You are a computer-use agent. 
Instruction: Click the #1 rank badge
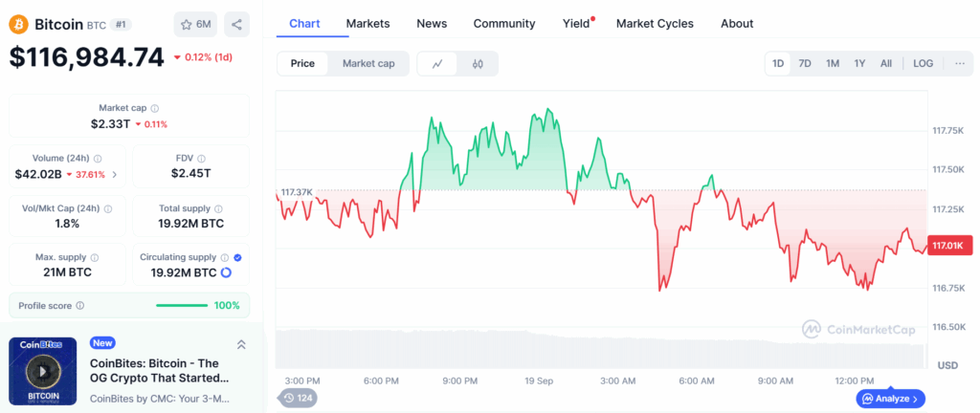click(x=121, y=24)
